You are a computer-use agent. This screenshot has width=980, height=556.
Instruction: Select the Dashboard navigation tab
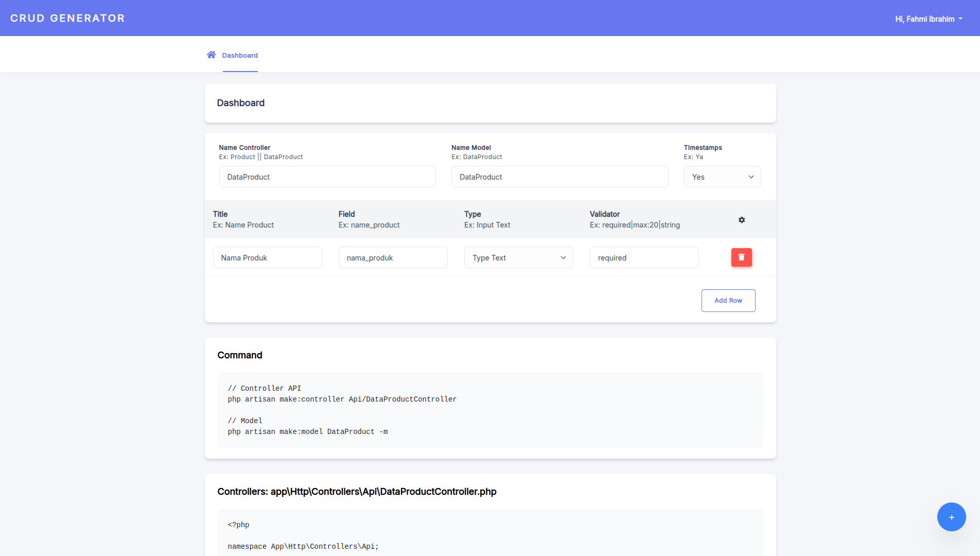[240, 56]
